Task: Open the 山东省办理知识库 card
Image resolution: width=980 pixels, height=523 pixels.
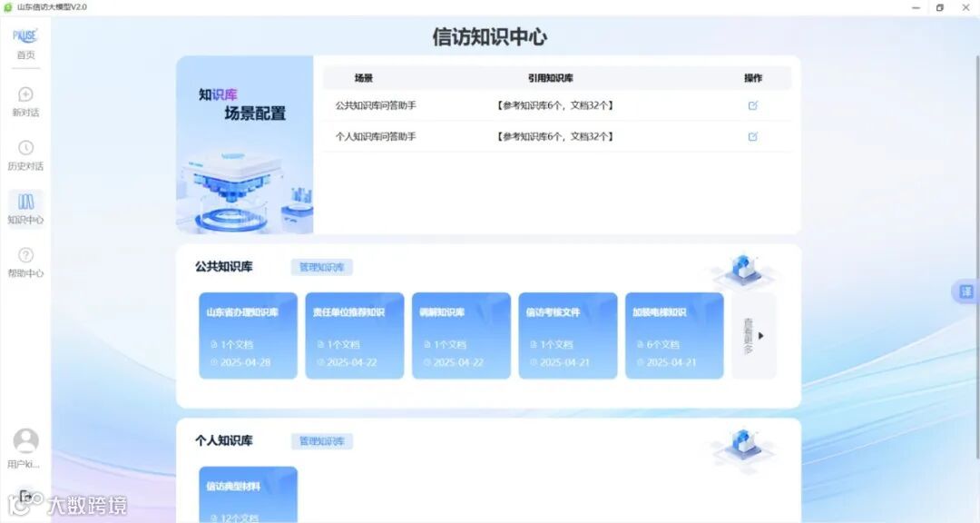Action: click(x=248, y=336)
